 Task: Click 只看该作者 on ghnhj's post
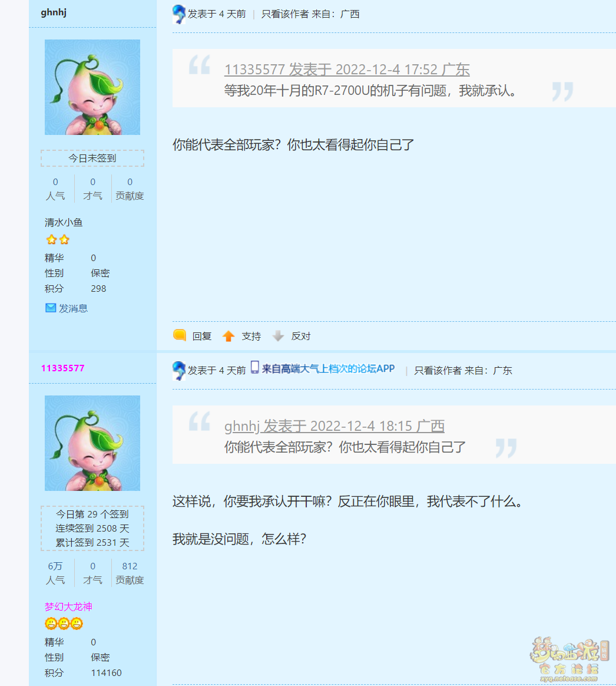tap(285, 14)
